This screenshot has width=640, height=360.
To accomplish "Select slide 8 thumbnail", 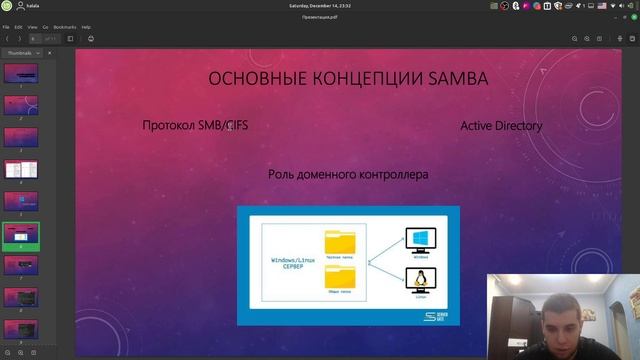I will 21,298.
